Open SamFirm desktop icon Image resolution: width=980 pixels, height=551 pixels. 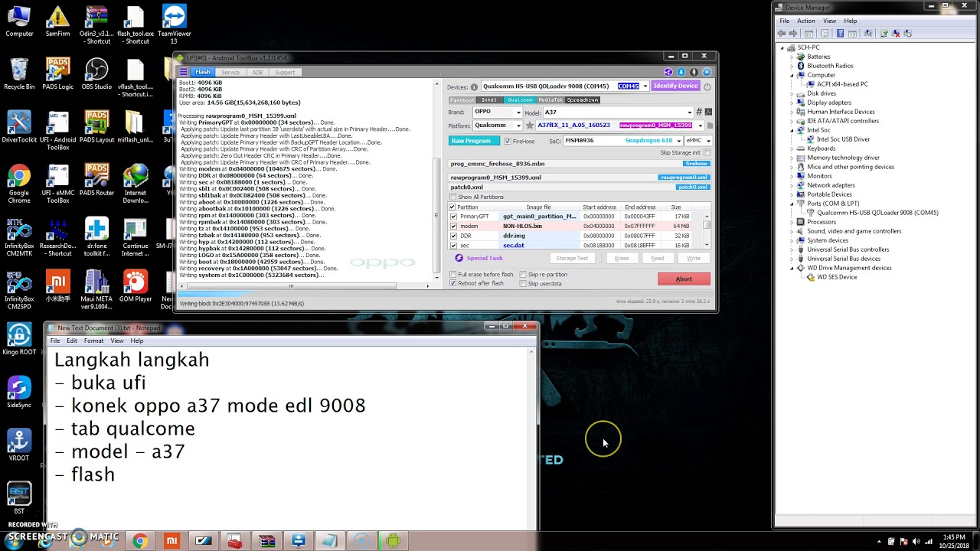[x=57, y=21]
